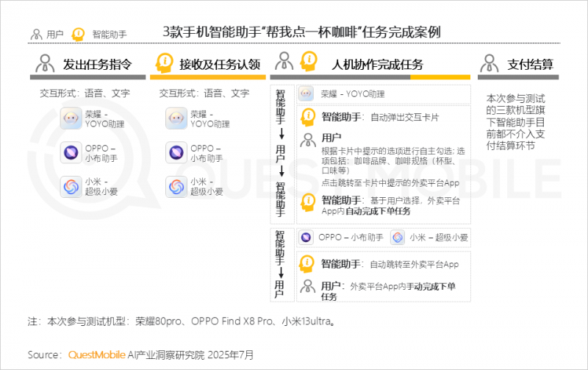Click the user icon beside 外卖平台App内手动完成下单

pos(307,286)
